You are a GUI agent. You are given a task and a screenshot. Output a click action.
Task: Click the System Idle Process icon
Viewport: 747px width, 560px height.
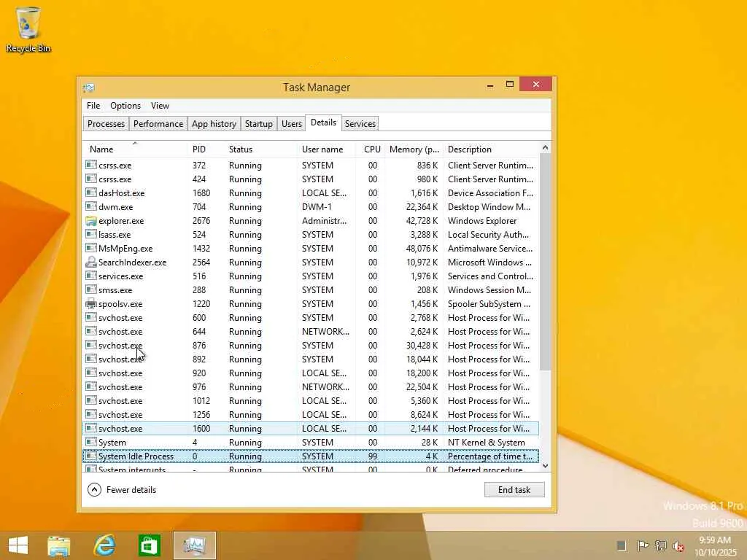click(91, 456)
